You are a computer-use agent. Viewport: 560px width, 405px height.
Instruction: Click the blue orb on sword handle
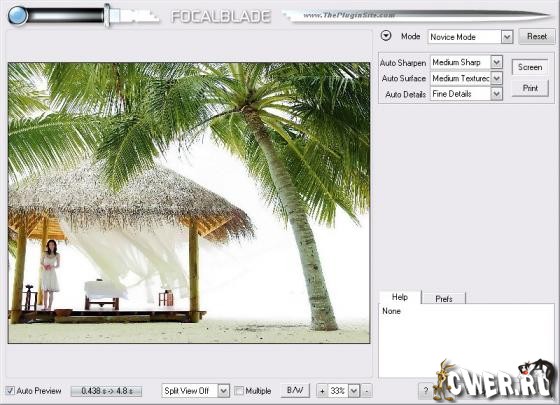point(18,15)
